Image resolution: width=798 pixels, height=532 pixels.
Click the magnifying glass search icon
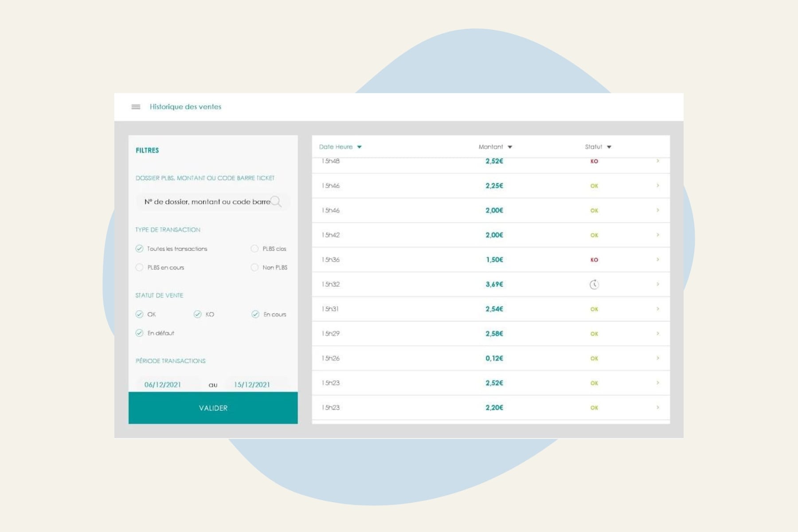276,202
